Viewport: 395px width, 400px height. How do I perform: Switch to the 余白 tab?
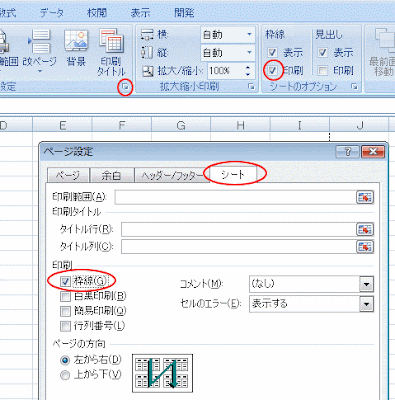tap(112, 175)
